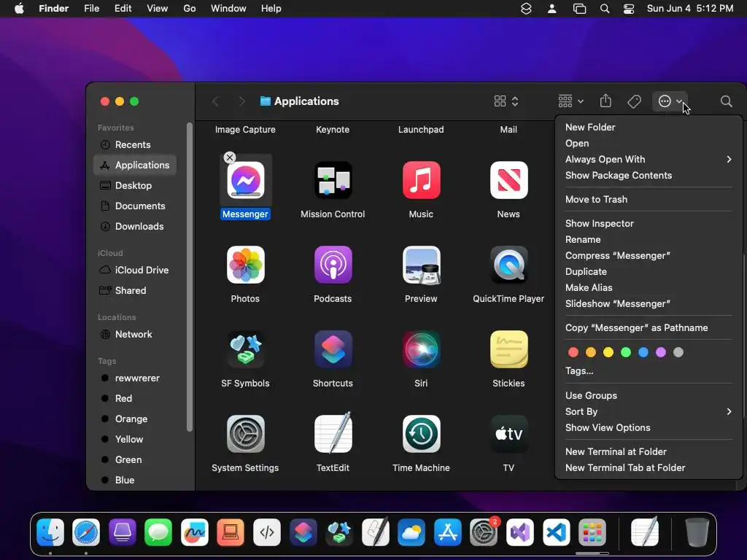Image resolution: width=747 pixels, height=560 pixels.
Task: Open the View menu in menu bar
Action: click(x=158, y=9)
